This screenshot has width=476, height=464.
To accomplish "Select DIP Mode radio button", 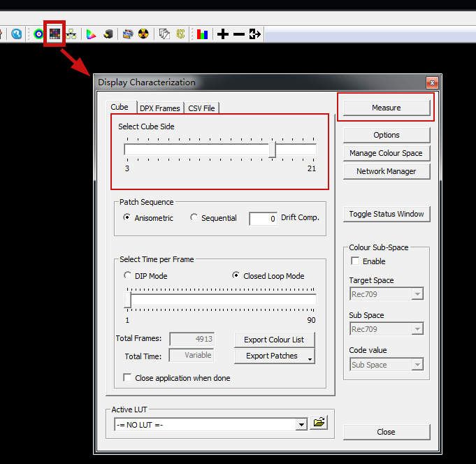I will pos(127,275).
